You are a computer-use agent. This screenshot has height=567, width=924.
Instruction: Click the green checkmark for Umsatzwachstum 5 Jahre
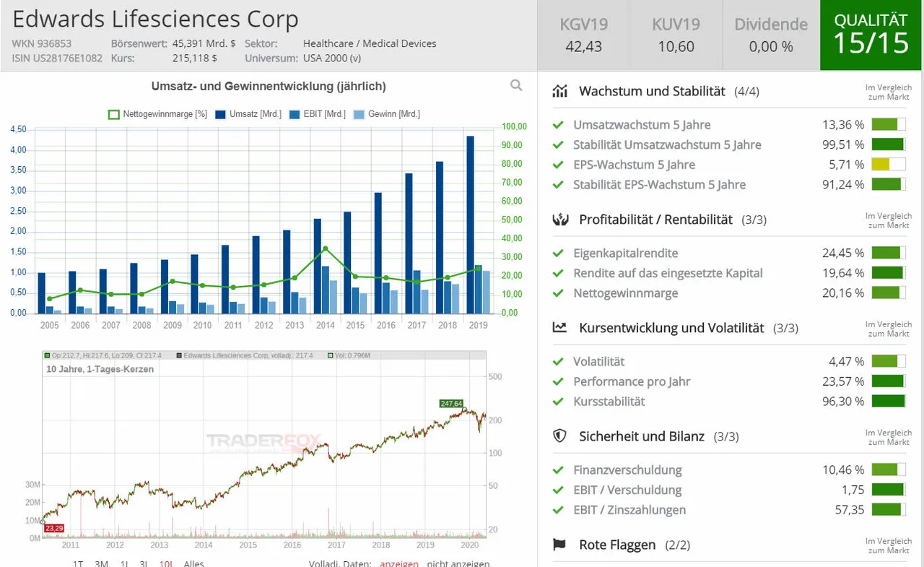point(558,125)
